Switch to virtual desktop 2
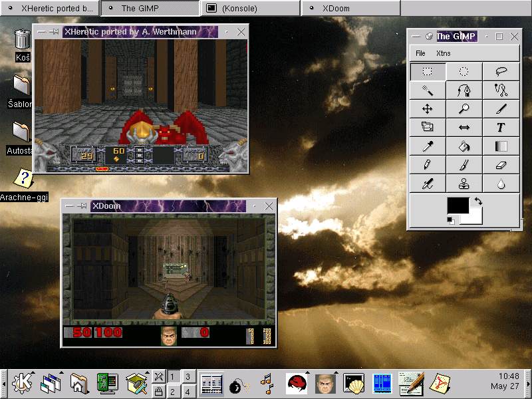The width and height of the screenshot is (532, 399). point(173,391)
